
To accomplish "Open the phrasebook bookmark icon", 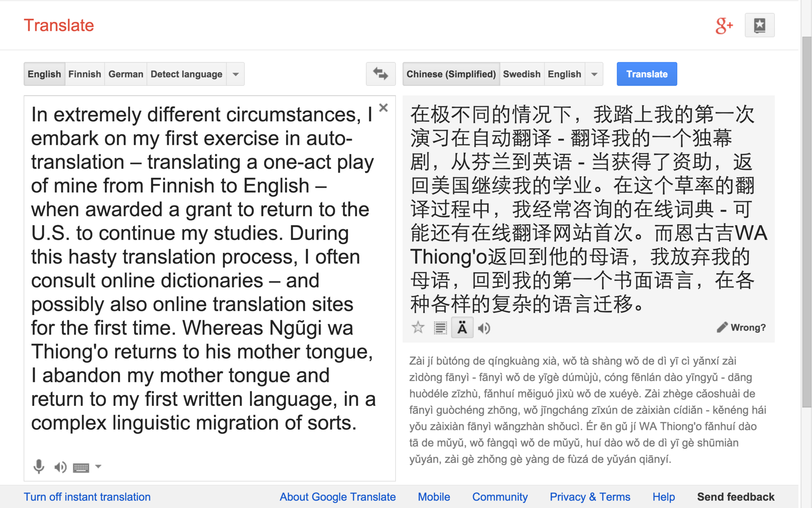I will pyautogui.click(x=760, y=25).
